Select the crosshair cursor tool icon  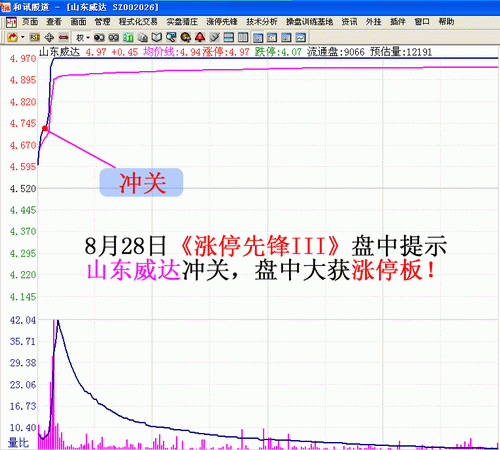(49, 37)
